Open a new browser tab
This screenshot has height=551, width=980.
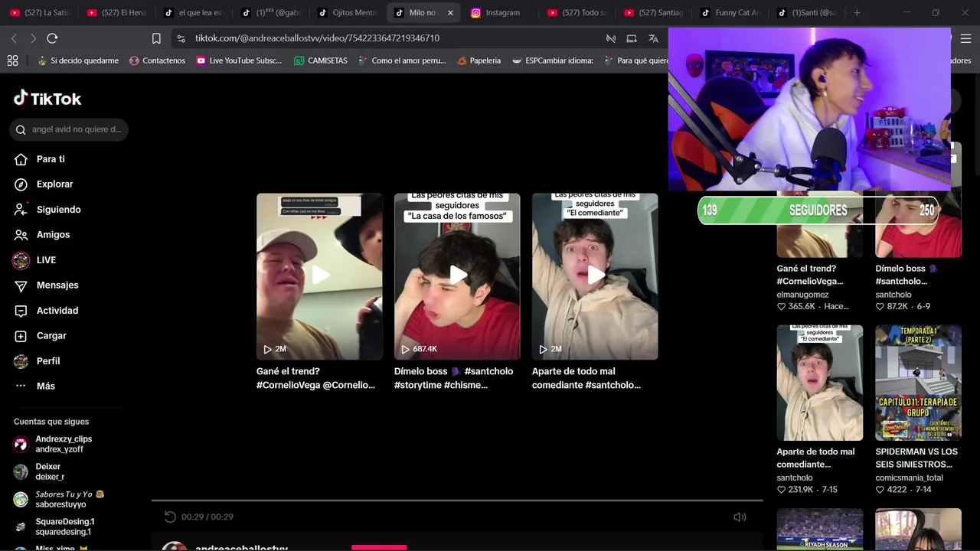[857, 13]
